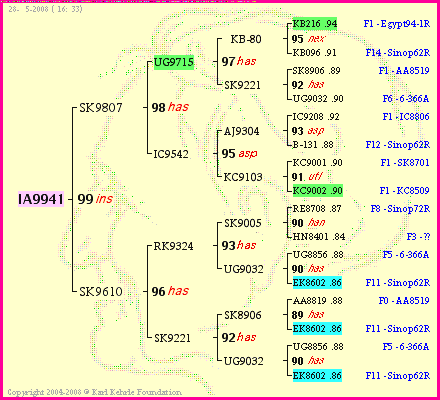Click SK9221 paired with RK9324
440x400 pixels.
172,338
